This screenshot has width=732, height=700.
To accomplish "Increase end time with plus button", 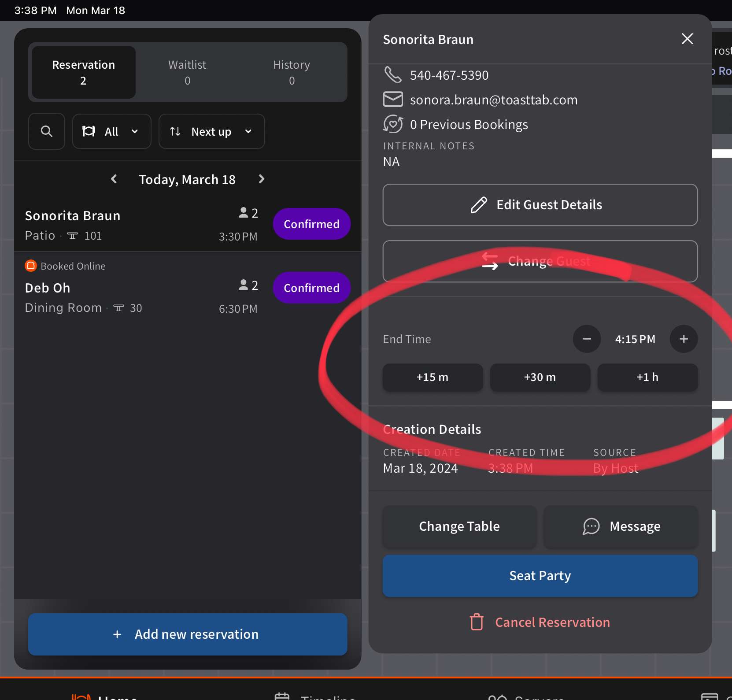I will coord(684,339).
